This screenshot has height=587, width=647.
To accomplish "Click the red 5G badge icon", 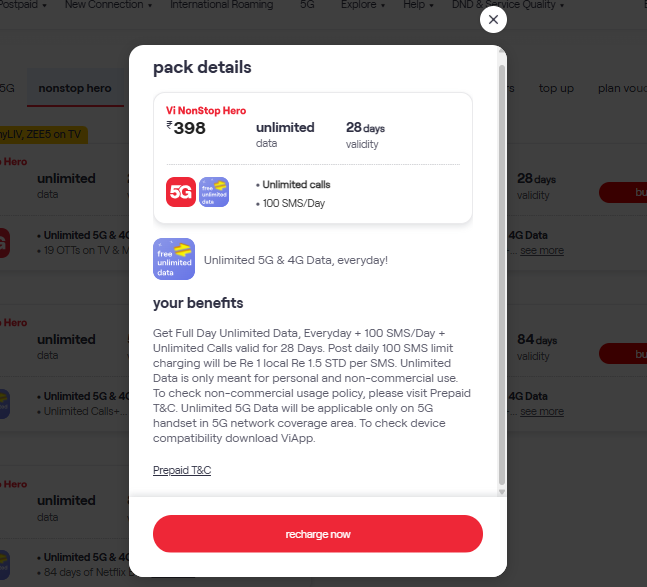I will point(181,192).
